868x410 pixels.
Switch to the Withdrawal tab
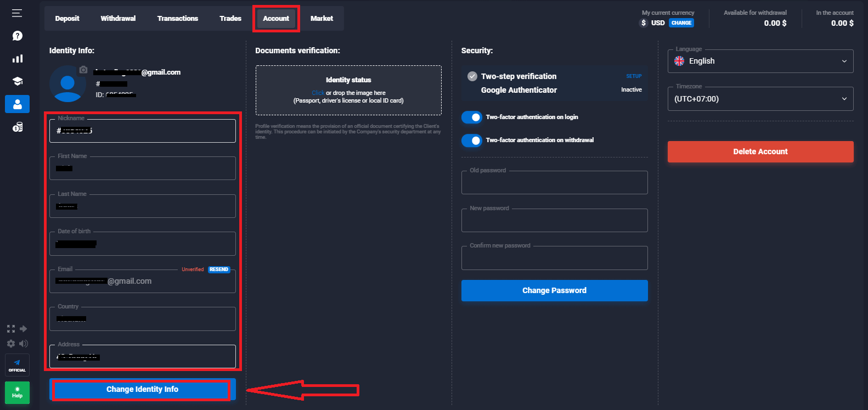(x=118, y=19)
